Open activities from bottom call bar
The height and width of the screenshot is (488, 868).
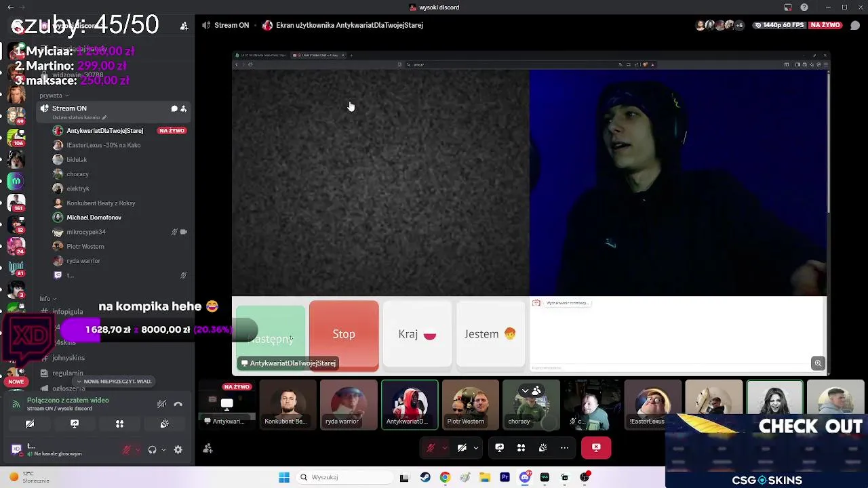coord(521,447)
